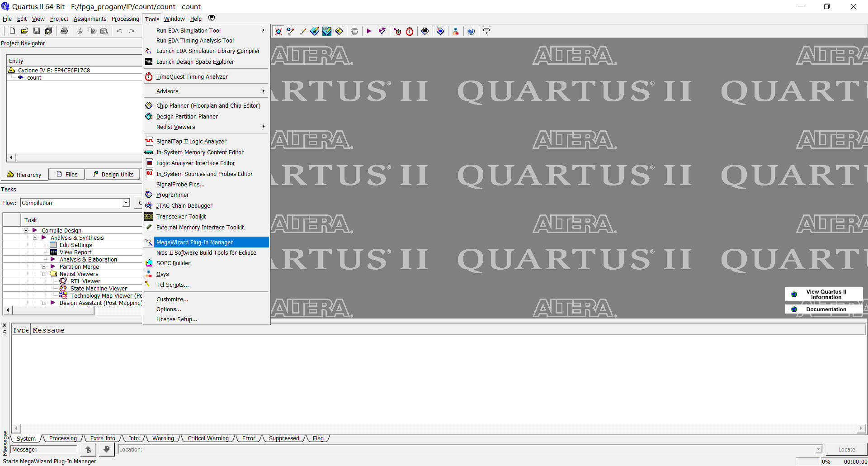Select SignalTap II Logic Analyzer
Viewport: 868px width, 466px height.
point(206,141)
